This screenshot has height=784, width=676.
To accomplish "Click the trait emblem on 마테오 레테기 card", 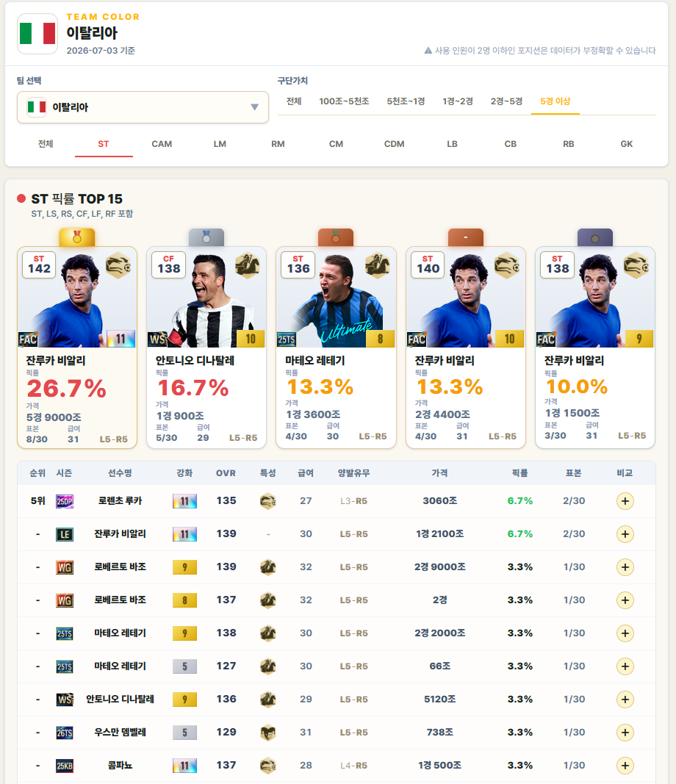I will click(377, 265).
